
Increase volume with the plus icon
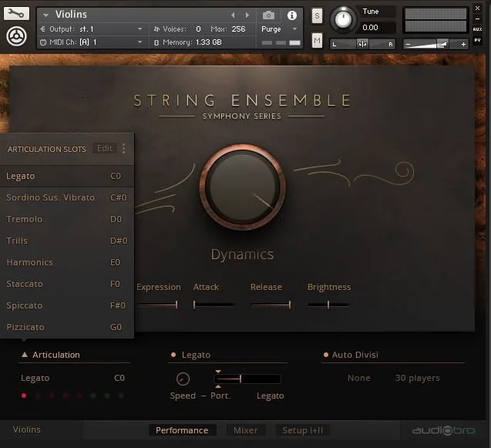click(463, 45)
